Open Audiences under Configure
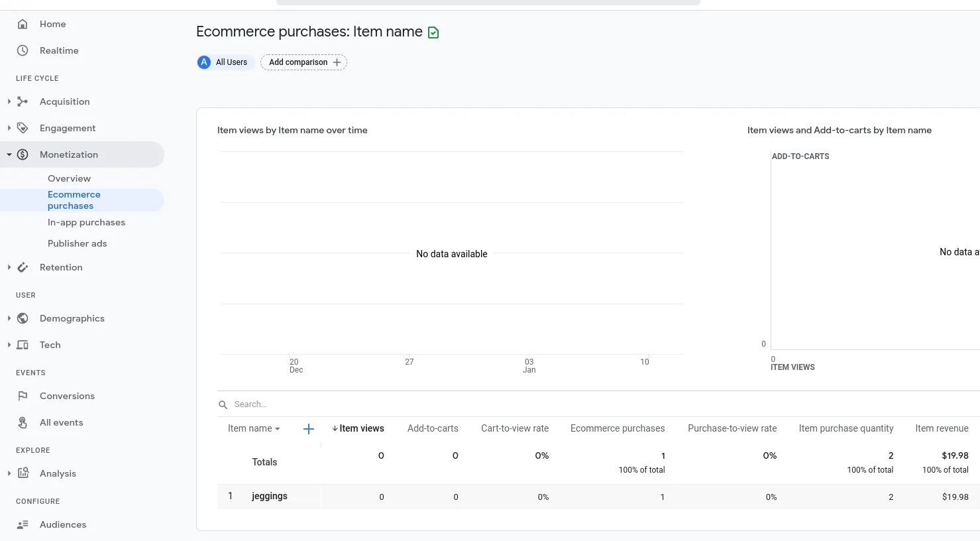This screenshot has width=980, height=541. [63, 524]
